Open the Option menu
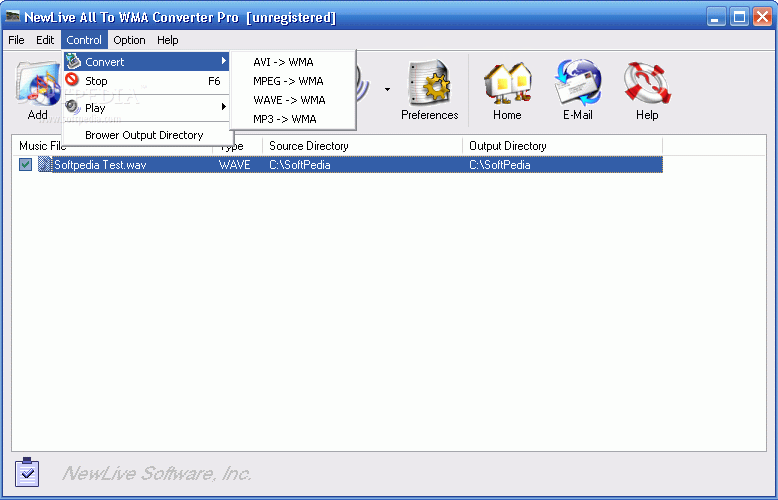The image size is (778, 500). (x=130, y=40)
